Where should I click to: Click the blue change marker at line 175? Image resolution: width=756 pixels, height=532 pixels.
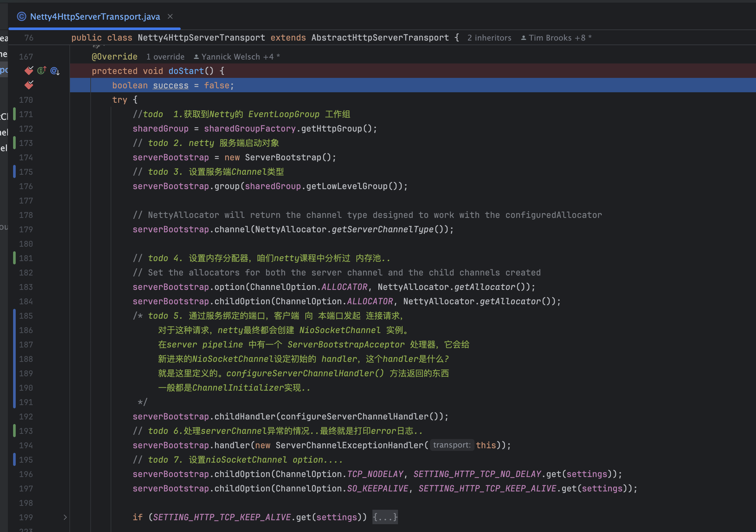14,172
